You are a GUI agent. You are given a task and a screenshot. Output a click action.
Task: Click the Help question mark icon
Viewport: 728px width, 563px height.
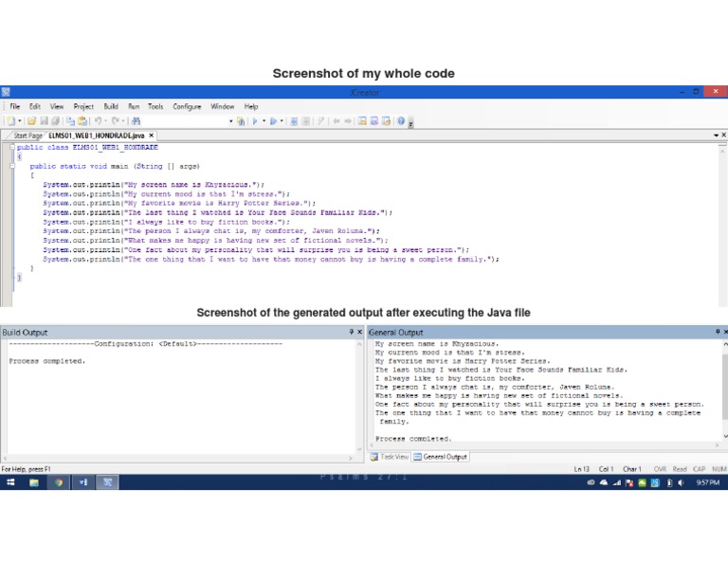[x=401, y=121]
